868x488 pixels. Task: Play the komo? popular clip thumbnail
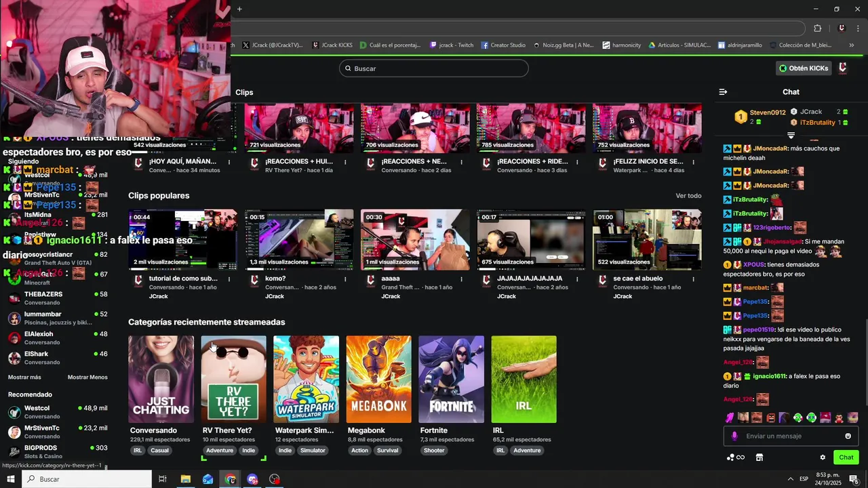(299, 239)
